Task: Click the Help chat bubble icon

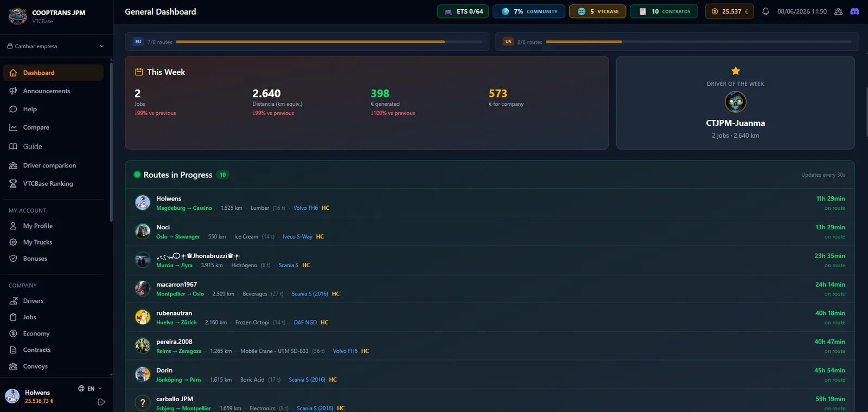Action: coord(13,109)
